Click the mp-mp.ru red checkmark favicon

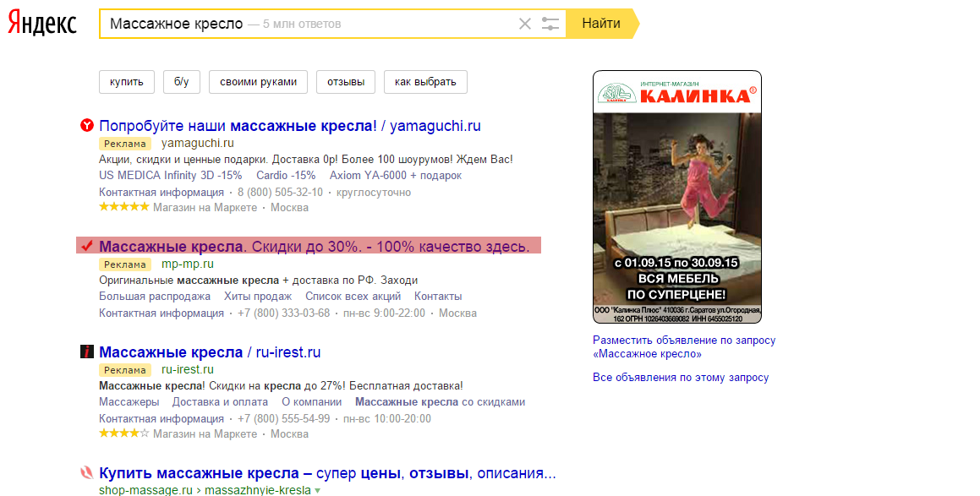point(86,246)
